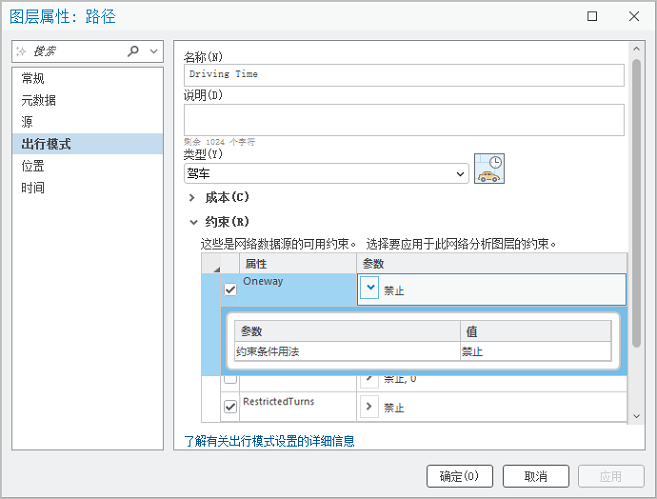Close the layer properties dialog
This screenshot has height=499, width=657.
[634, 16]
